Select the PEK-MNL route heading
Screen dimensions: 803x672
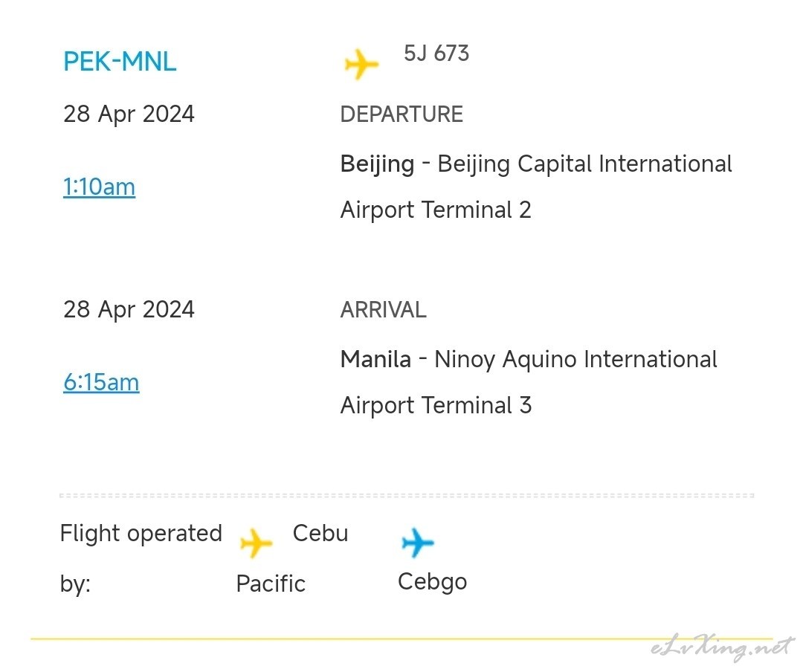120,62
